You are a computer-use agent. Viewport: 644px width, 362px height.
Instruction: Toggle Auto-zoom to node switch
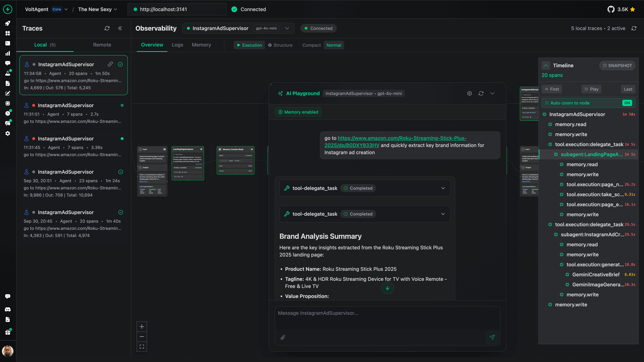click(x=627, y=103)
